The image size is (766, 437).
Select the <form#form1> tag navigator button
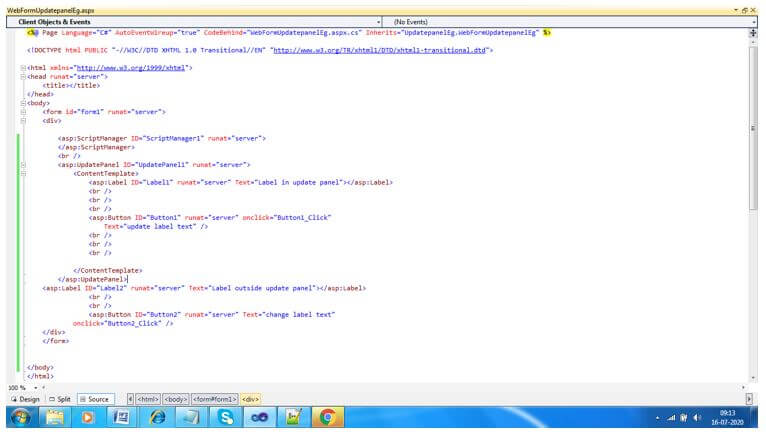tap(215, 399)
